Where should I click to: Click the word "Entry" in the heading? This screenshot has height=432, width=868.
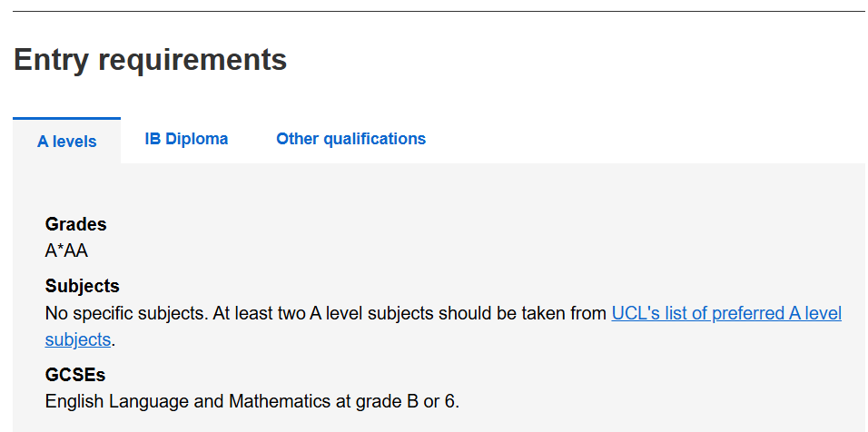tap(51, 60)
